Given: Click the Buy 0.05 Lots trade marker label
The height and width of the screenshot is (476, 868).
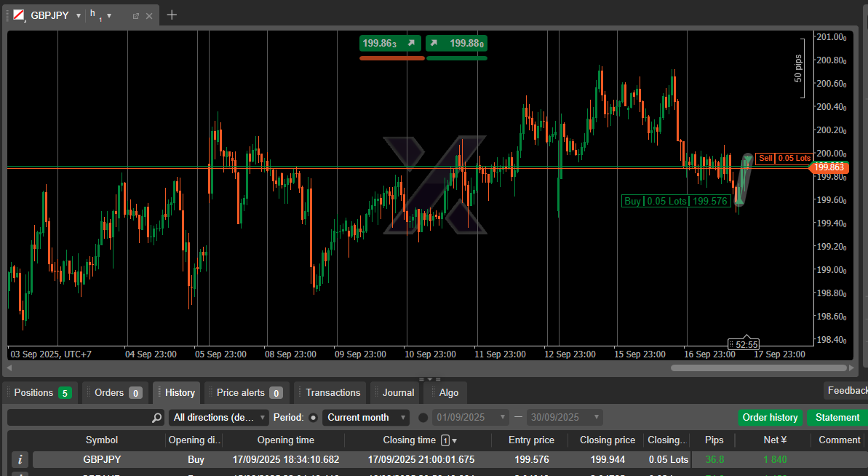Looking at the screenshot, I should point(675,202).
